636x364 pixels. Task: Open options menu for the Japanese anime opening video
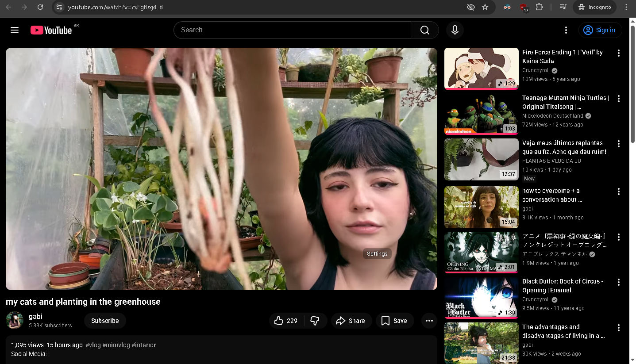[x=619, y=237]
